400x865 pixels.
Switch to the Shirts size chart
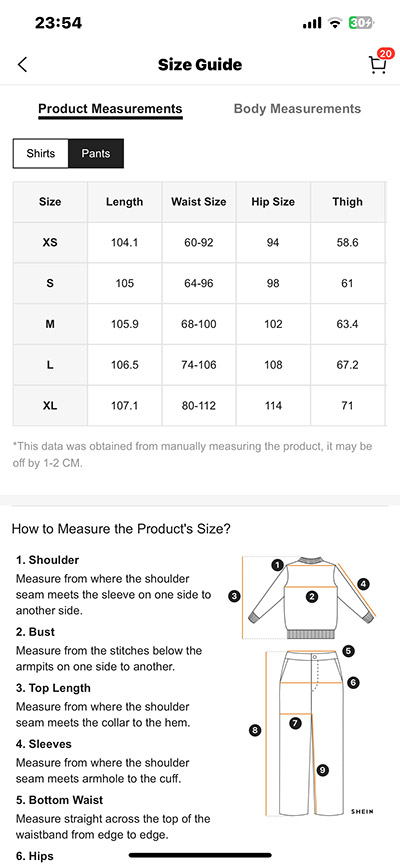tap(41, 153)
